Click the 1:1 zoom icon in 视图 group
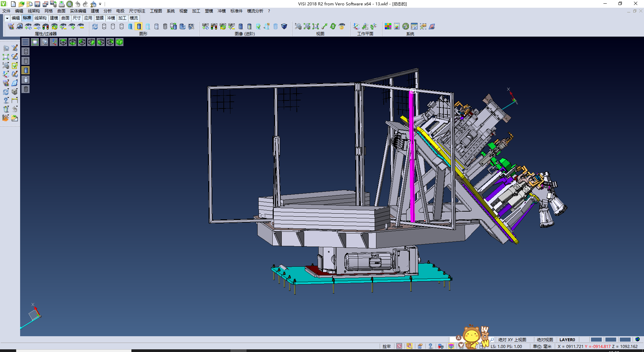The width and height of the screenshot is (644, 352). [x=316, y=27]
